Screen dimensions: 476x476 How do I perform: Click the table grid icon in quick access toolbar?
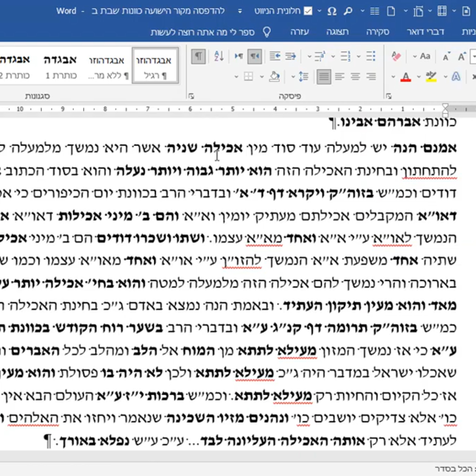[x=442, y=11]
